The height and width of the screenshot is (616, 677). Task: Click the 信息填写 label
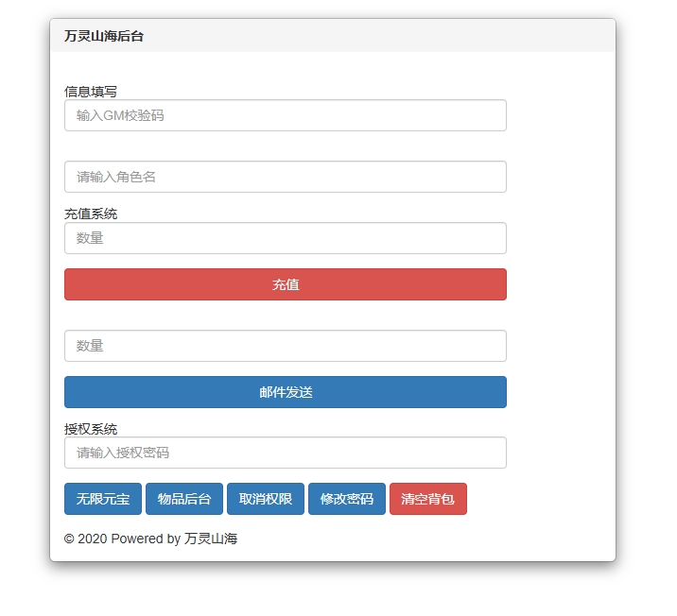point(91,92)
